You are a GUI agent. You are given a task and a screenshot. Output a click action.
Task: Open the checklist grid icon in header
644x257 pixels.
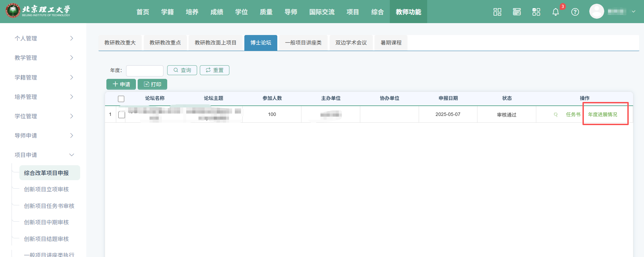[x=536, y=12]
